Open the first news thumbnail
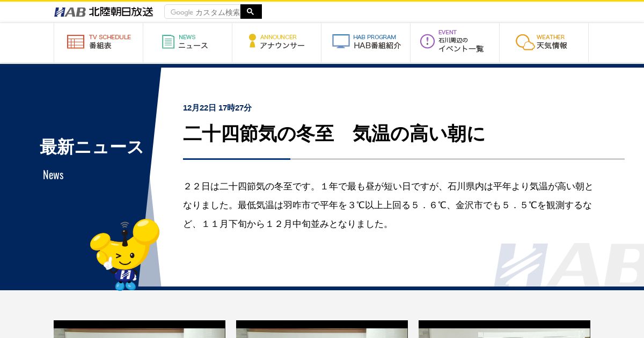The image size is (644, 338). (x=140, y=329)
